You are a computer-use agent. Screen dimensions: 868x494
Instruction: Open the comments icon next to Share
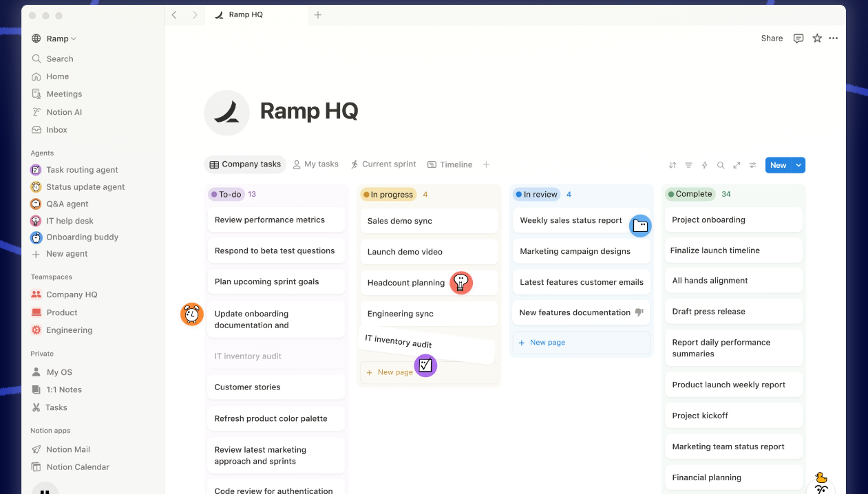point(798,39)
